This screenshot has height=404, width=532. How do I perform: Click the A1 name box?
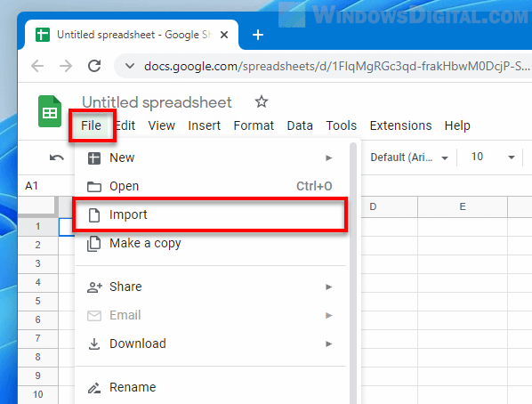[x=31, y=186]
